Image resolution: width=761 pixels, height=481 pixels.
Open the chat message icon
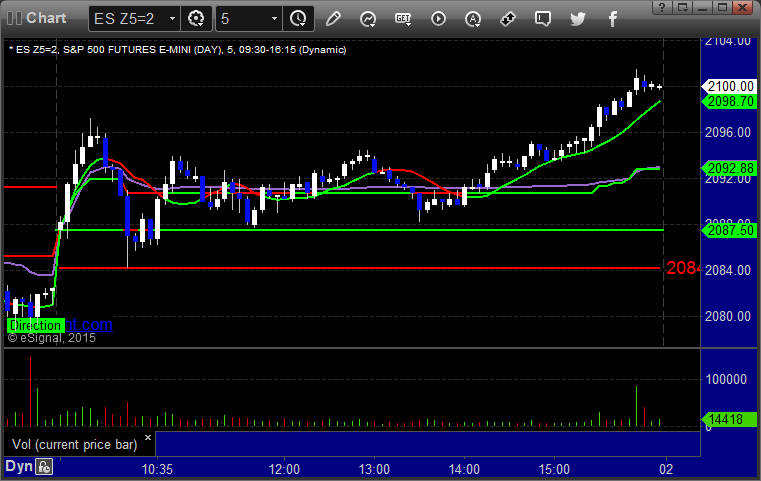pyautogui.click(x=543, y=19)
